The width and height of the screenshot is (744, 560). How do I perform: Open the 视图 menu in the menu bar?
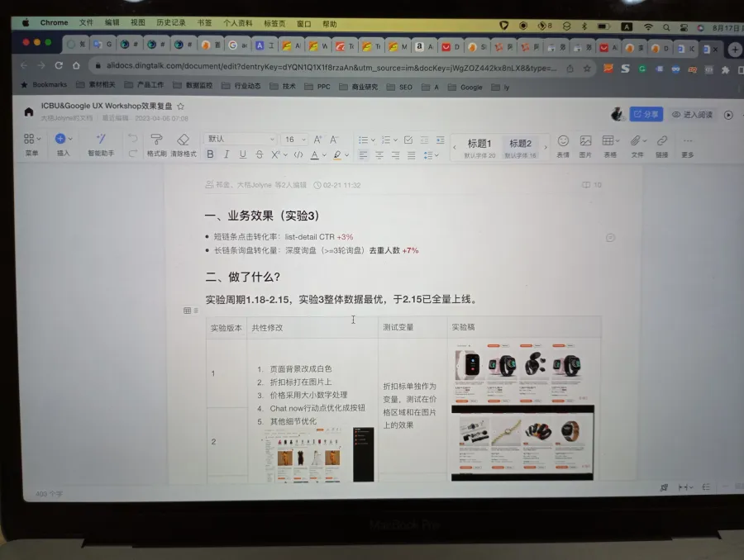click(138, 23)
